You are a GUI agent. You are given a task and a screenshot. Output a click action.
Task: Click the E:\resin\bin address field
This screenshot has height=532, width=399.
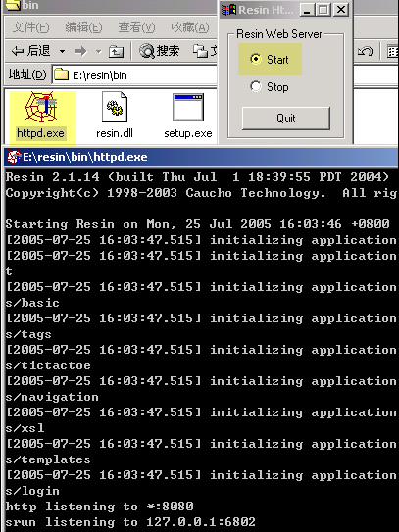tap(135, 74)
